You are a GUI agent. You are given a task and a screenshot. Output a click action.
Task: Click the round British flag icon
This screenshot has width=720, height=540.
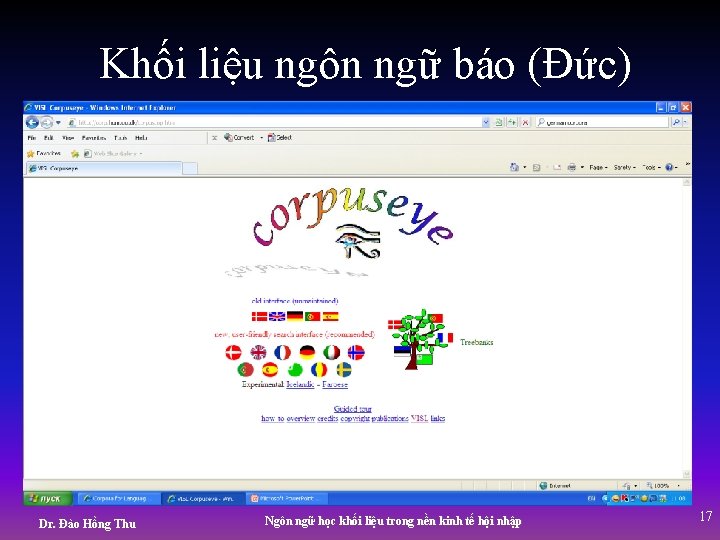tap(258, 352)
